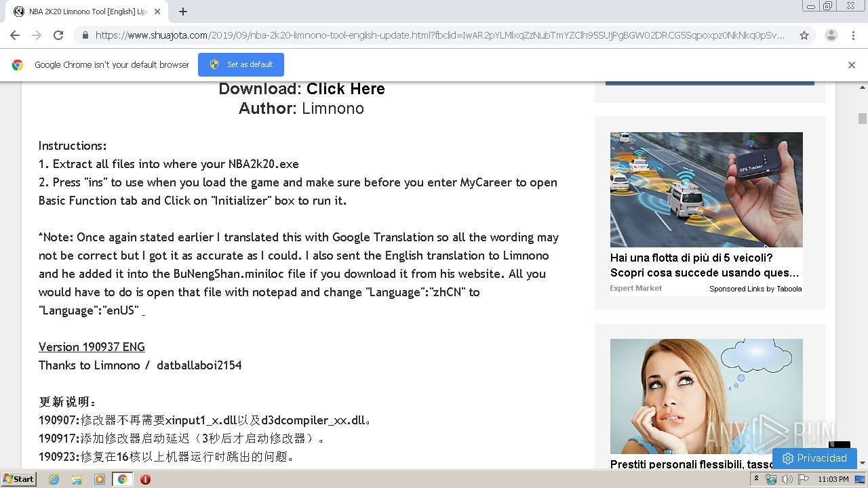The image size is (868, 488).
Task: Open the volume tray icon
Action: tap(787, 479)
